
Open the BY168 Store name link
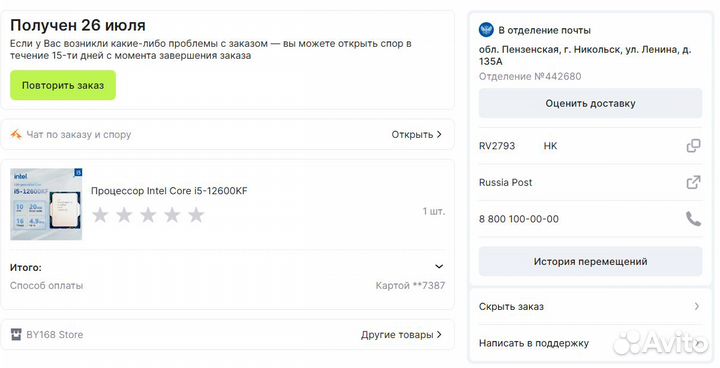[55, 334]
